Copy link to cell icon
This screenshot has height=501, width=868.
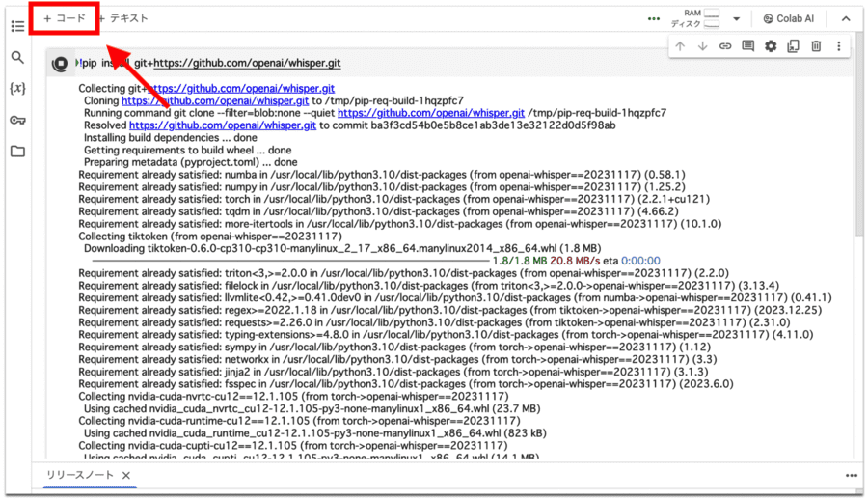725,46
